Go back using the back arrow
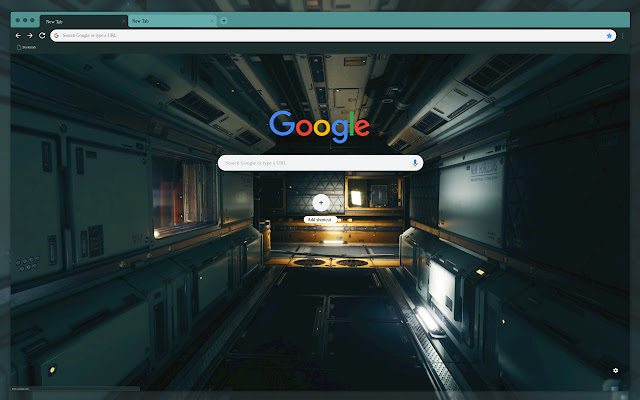 tap(18, 36)
